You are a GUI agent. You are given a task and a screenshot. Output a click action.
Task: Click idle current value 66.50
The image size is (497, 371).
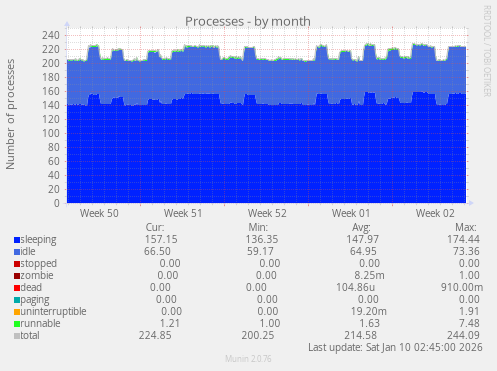pos(157,251)
